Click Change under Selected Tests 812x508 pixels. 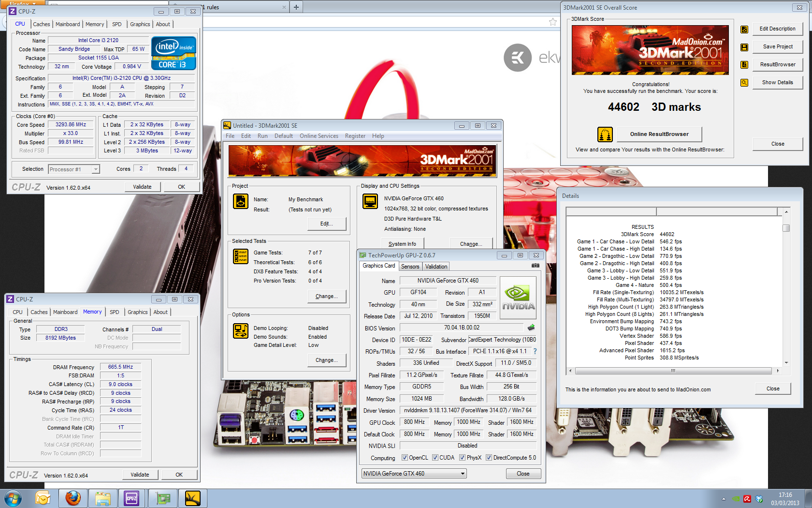tap(327, 296)
